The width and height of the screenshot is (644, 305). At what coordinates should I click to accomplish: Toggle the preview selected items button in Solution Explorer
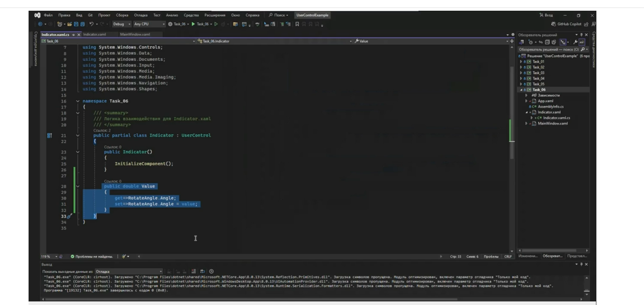tap(582, 42)
